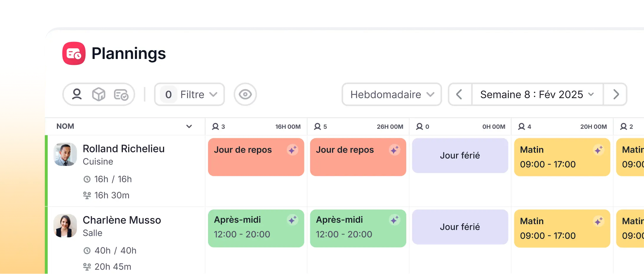
Task: Select Charlène's Matin 09:00 - 17:00 shift
Action: pyautogui.click(x=562, y=228)
